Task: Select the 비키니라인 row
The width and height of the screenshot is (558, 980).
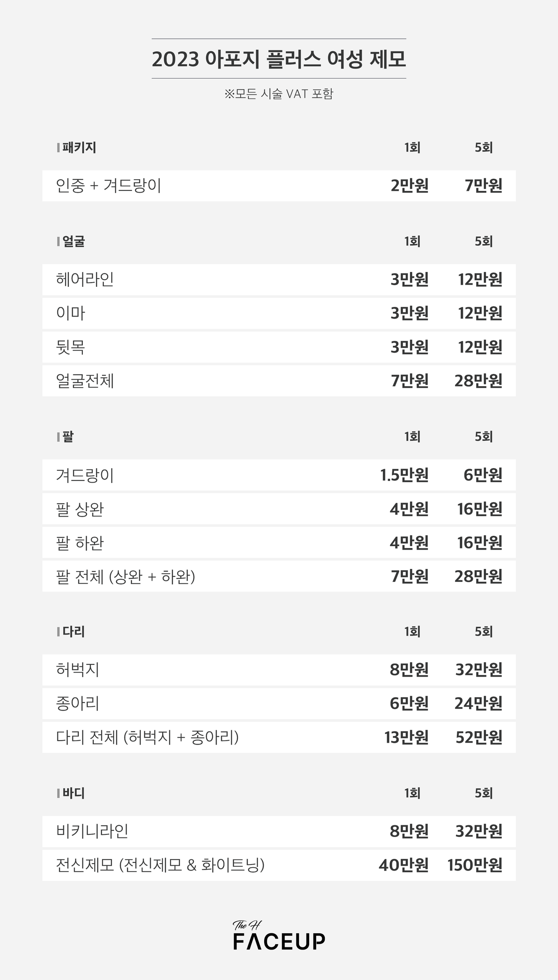Action: pos(279,831)
